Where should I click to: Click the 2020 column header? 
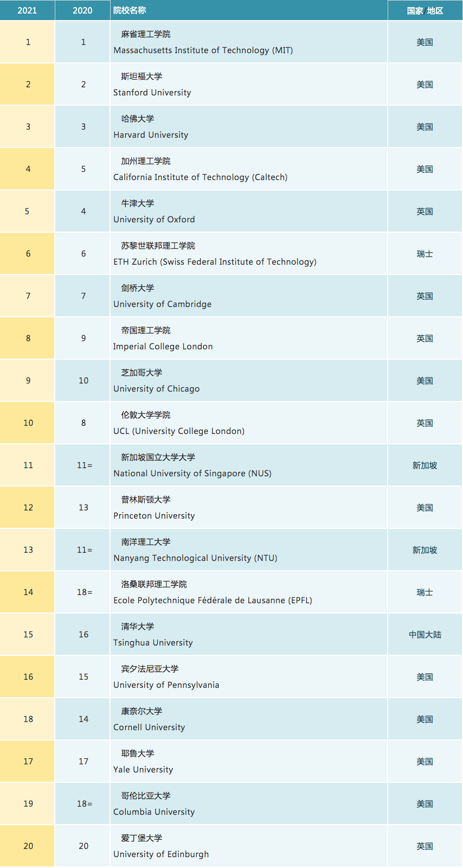(x=82, y=10)
